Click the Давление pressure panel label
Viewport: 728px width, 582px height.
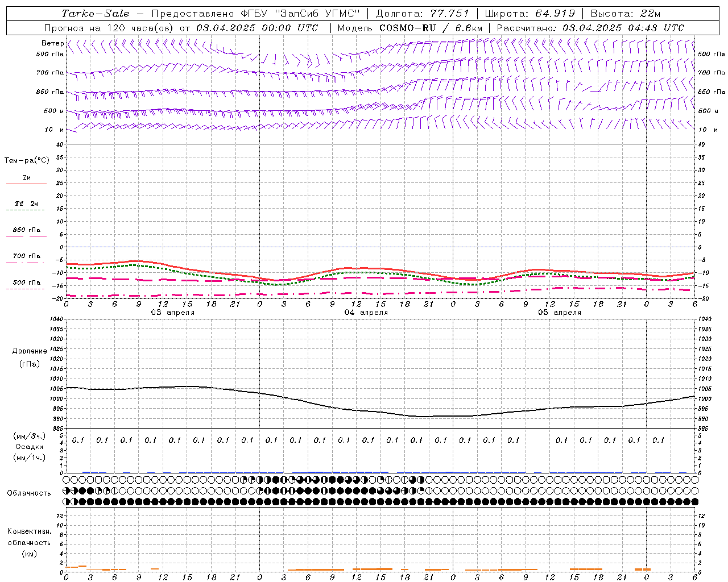click(30, 351)
